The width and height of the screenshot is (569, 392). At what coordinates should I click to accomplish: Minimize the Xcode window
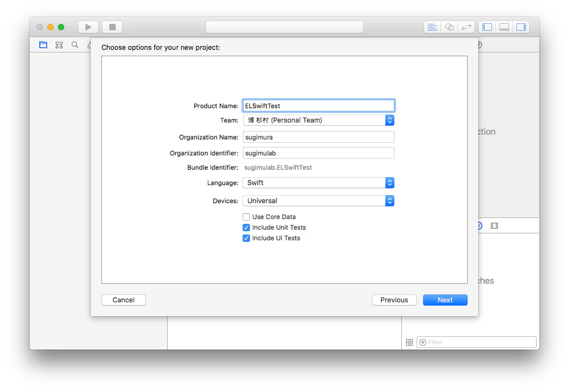50,27
